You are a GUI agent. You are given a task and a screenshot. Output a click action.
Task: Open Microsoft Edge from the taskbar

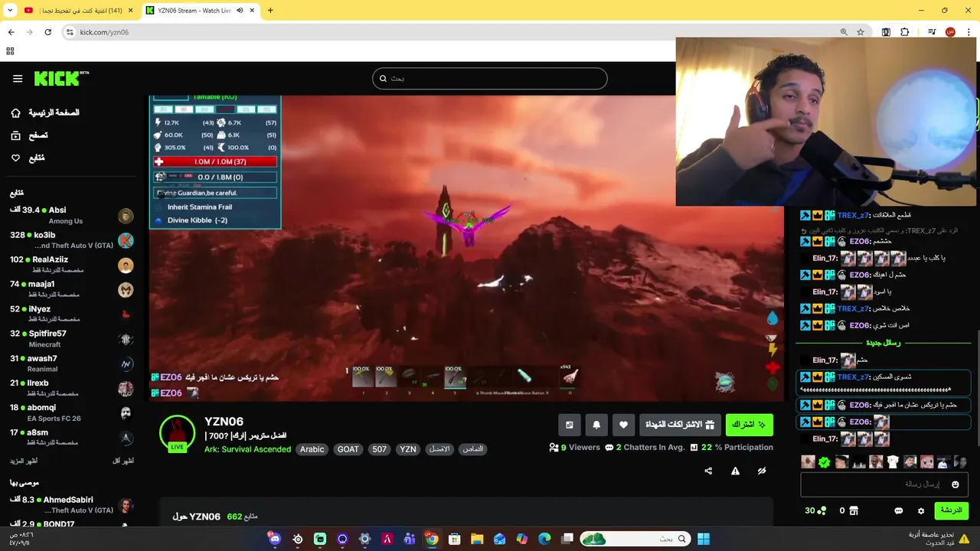[x=544, y=539]
